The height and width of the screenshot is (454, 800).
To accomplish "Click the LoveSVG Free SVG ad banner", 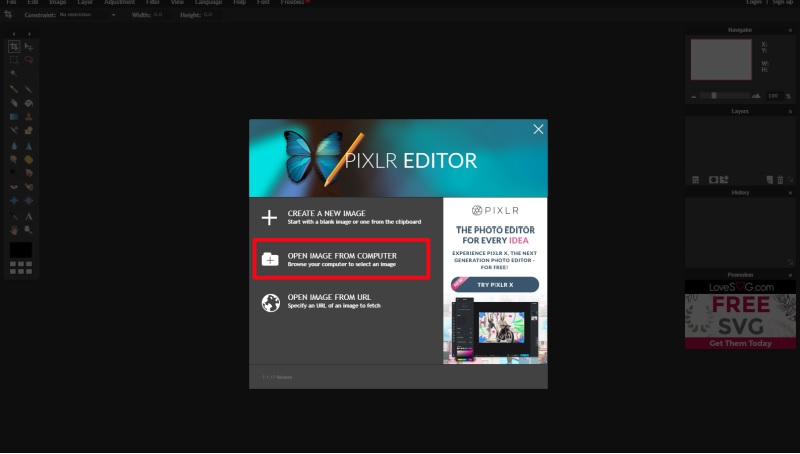I will pos(740,315).
